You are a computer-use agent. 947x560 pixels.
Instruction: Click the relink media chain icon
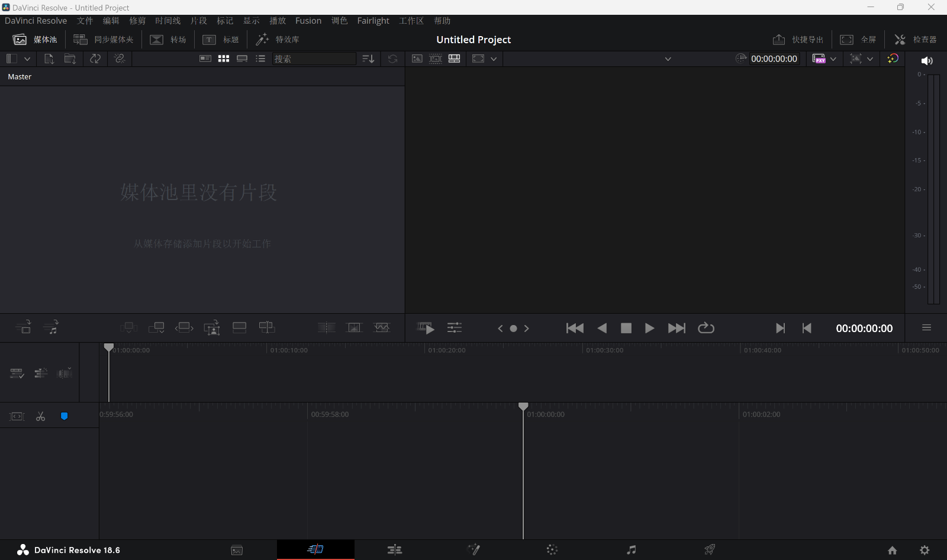(120, 59)
